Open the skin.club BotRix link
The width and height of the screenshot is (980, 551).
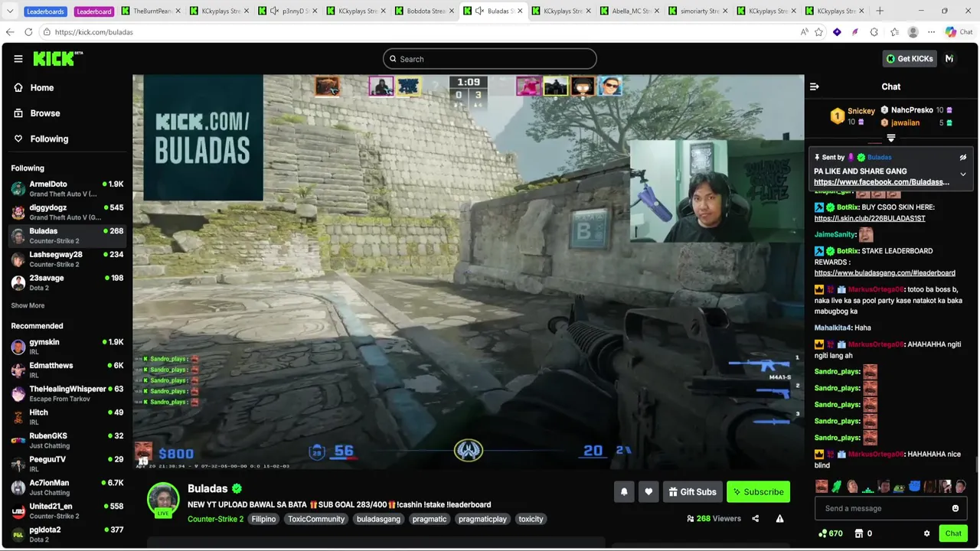(870, 218)
